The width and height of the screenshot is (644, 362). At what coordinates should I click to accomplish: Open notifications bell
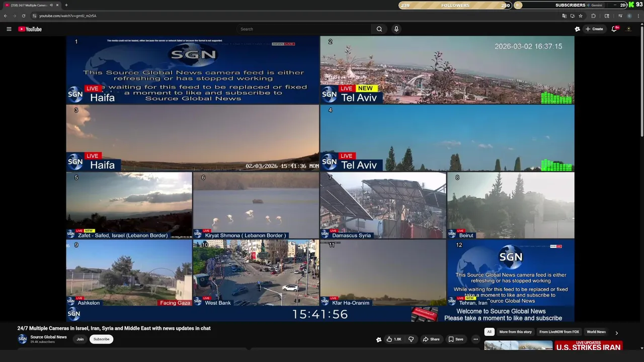614,29
